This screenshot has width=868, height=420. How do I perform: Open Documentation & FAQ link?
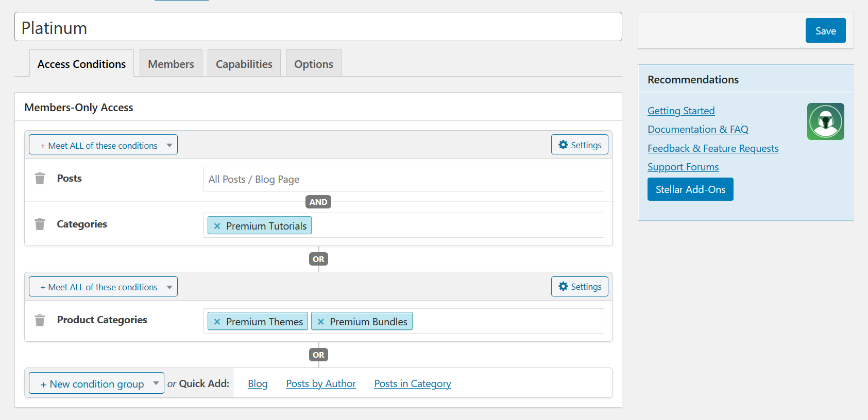(x=698, y=129)
